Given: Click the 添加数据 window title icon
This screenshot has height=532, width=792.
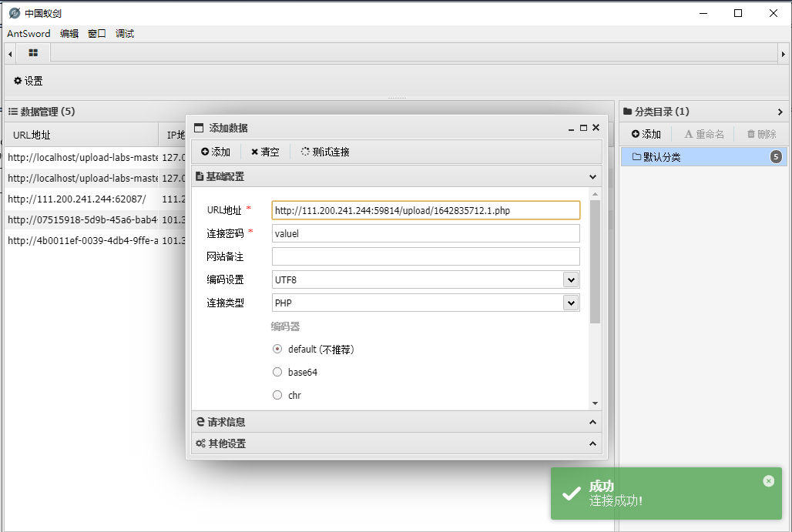Looking at the screenshot, I should tap(199, 129).
